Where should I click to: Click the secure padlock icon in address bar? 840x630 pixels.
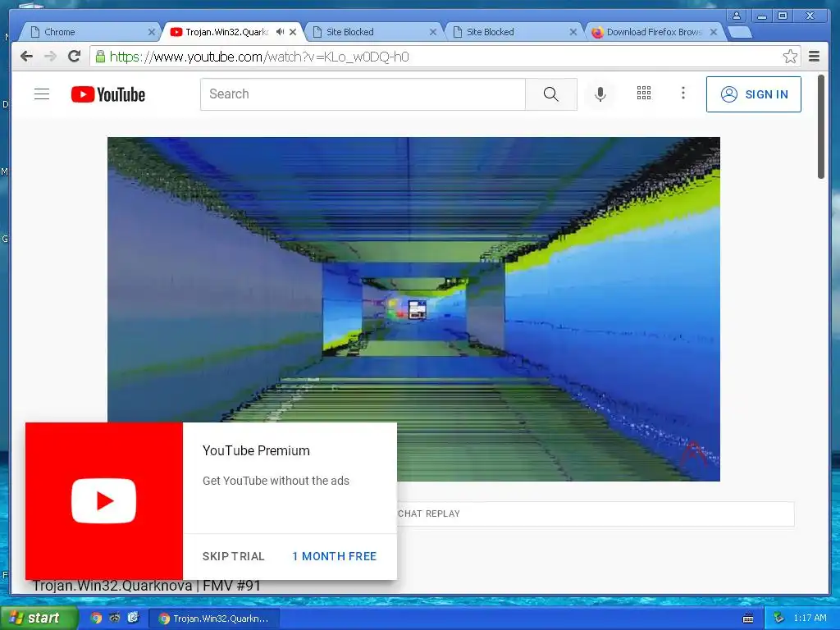click(x=100, y=57)
